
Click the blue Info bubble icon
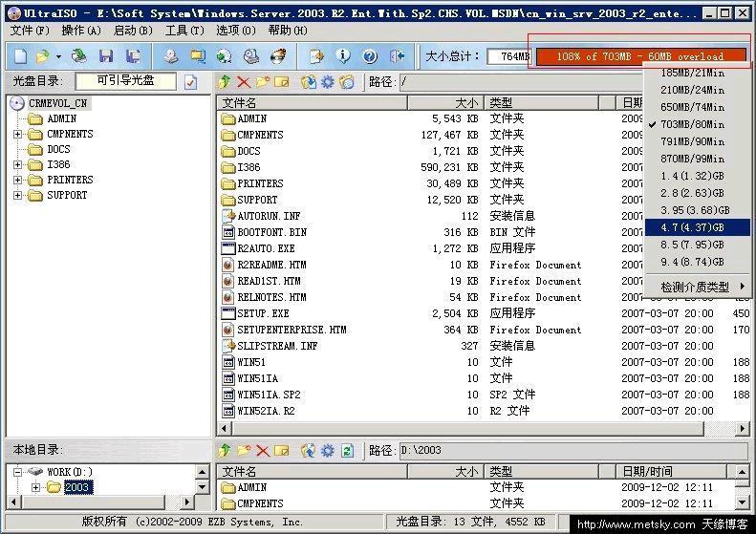343,56
